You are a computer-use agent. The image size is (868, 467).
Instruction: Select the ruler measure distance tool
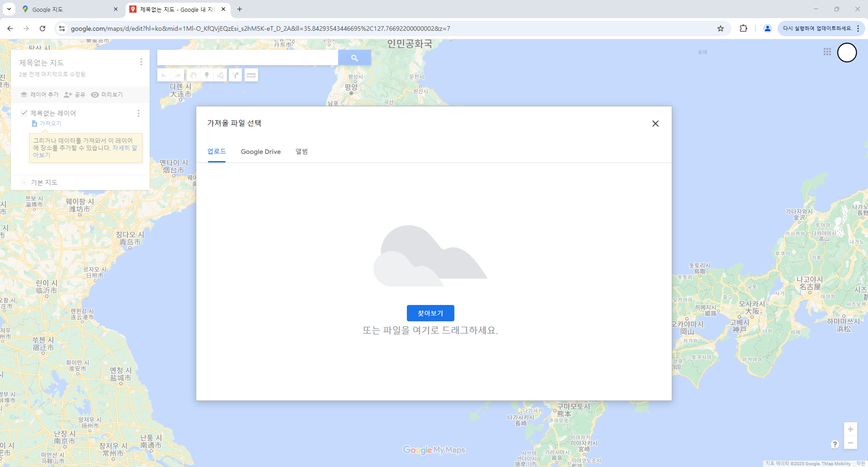coord(251,75)
